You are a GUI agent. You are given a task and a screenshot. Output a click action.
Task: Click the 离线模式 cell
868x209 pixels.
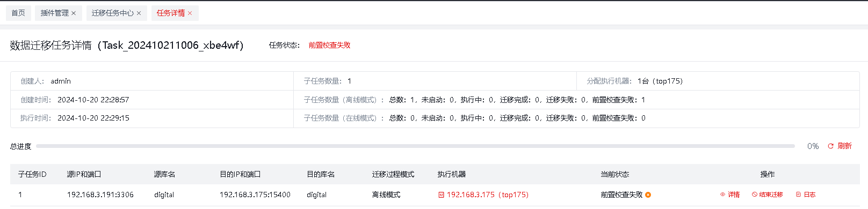(386, 195)
